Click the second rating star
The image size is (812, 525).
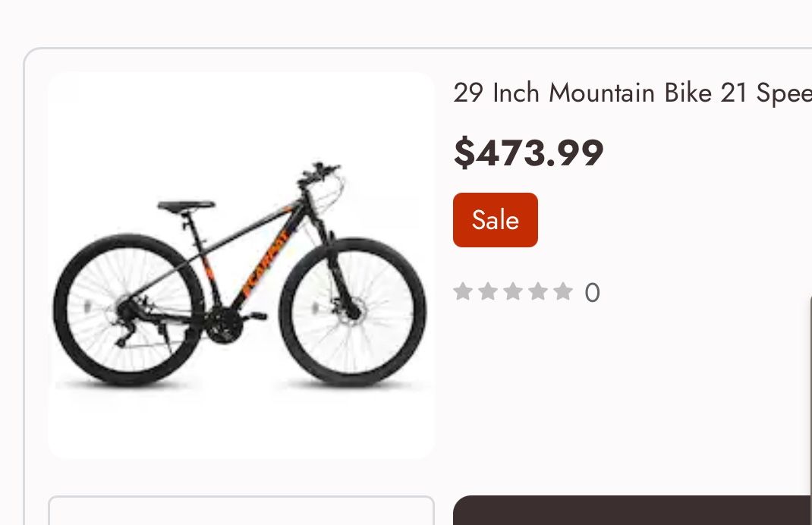pos(487,291)
